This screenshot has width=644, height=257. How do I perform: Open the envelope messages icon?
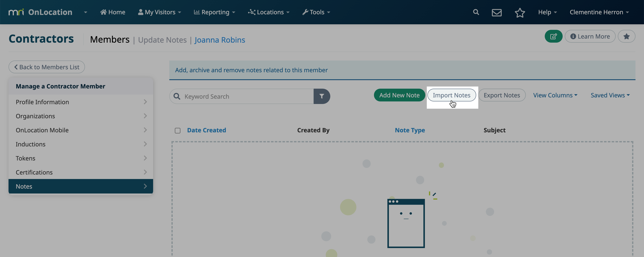tap(496, 13)
